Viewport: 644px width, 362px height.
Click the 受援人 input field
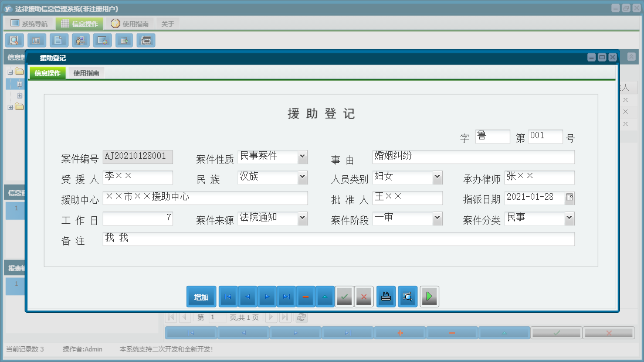[x=138, y=177]
